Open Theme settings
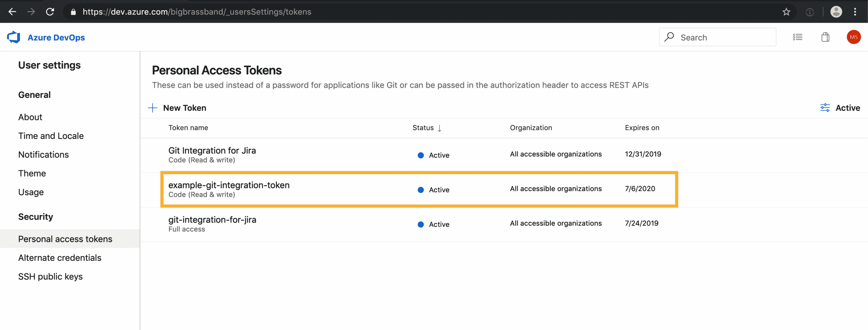The height and width of the screenshot is (330, 868). point(32,173)
